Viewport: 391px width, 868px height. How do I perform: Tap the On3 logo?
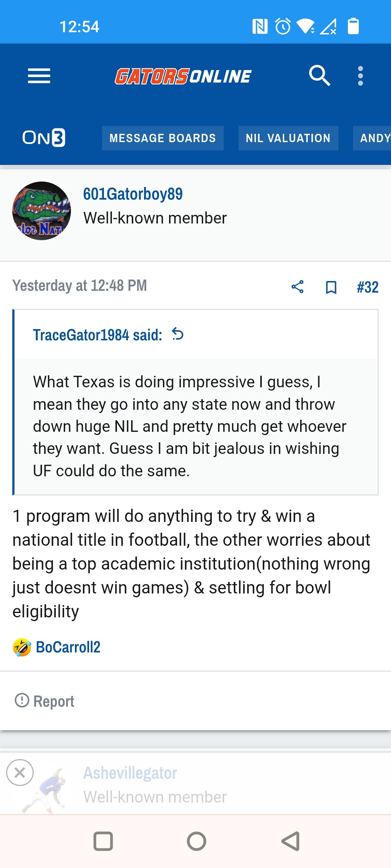click(x=44, y=138)
